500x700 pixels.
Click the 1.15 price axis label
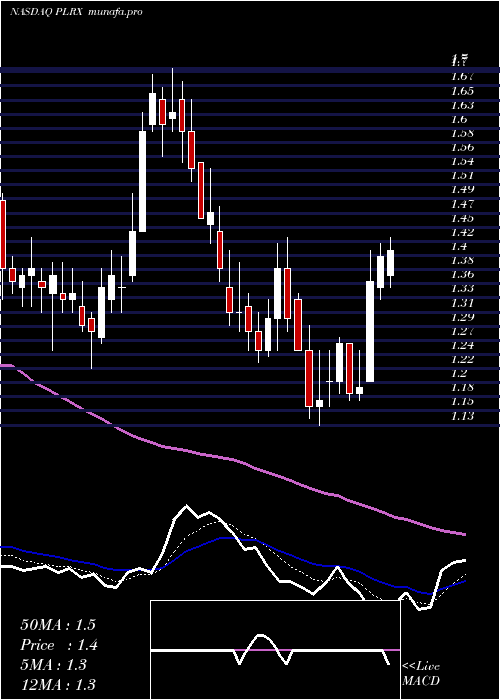[x=462, y=402]
